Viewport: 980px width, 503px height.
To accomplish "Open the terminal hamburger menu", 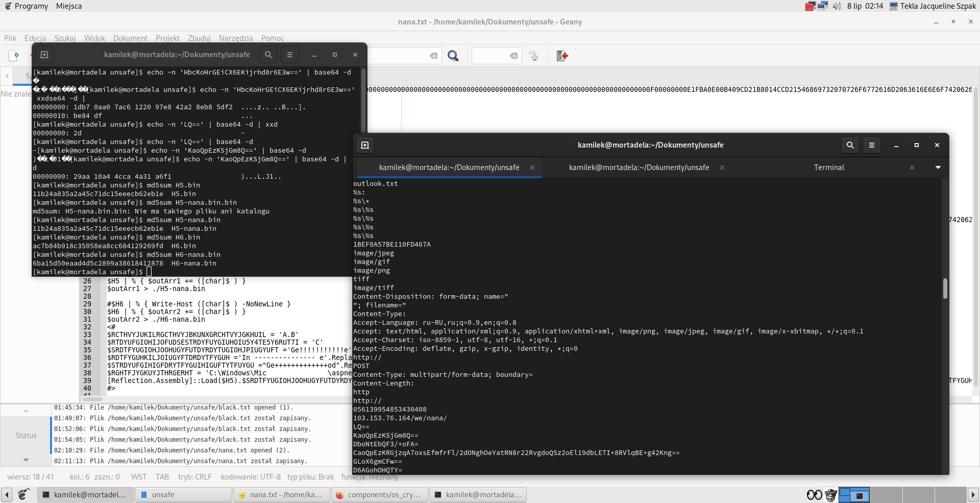I will click(872, 145).
